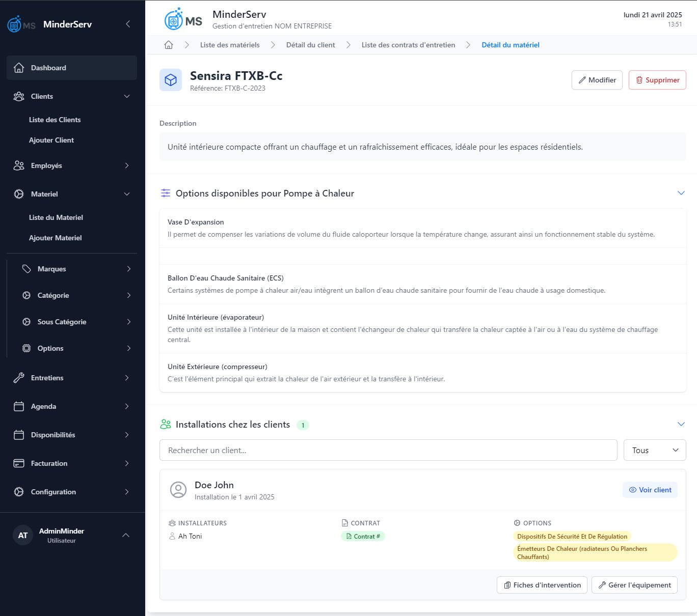The height and width of the screenshot is (616, 697).
Task: Click the blue cube material icon
Action: pyautogui.click(x=171, y=80)
